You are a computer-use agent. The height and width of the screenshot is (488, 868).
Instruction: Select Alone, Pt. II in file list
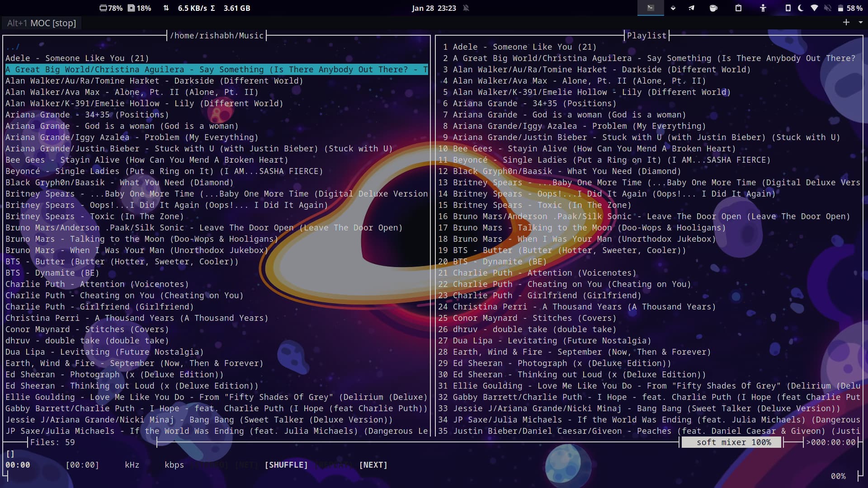coord(132,92)
